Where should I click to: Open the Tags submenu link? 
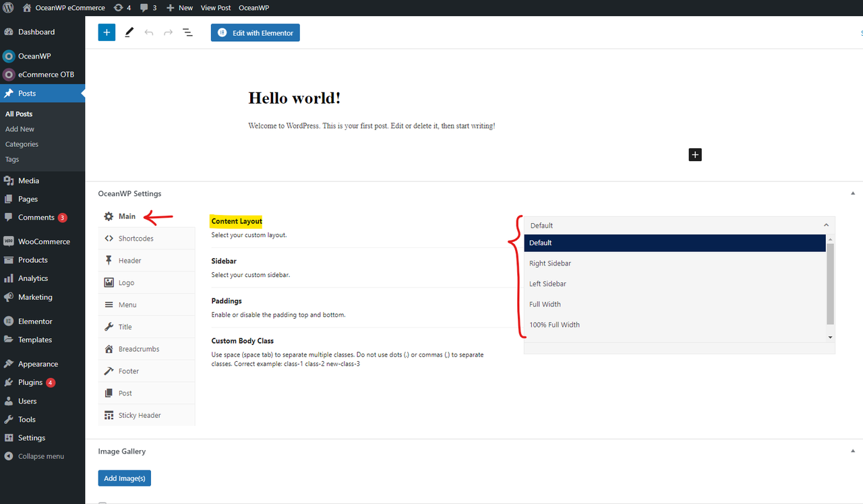[x=12, y=159]
